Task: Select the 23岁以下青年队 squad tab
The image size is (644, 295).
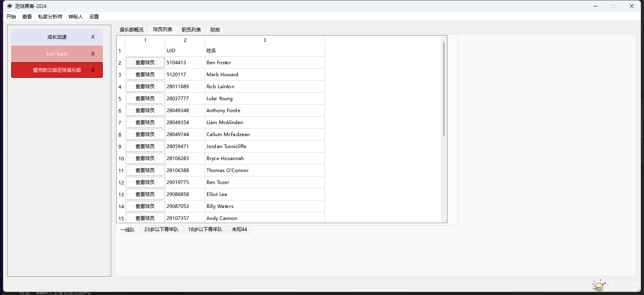Action: [x=161, y=230]
